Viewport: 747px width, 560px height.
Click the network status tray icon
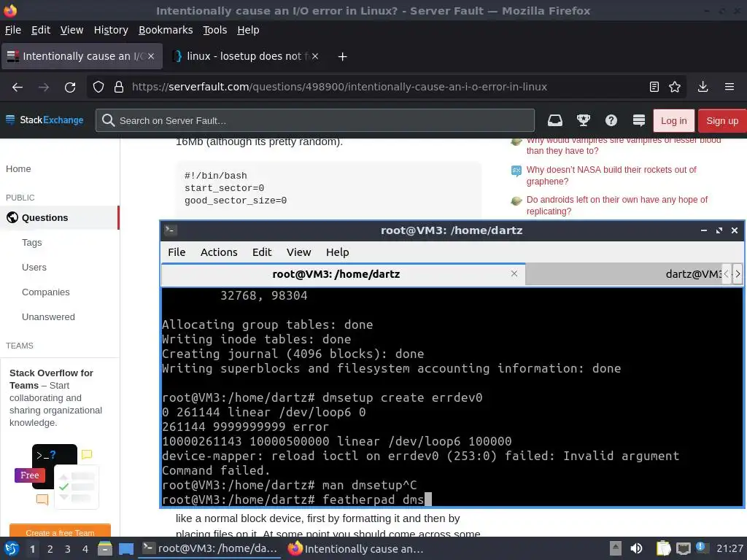coord(683,548)
